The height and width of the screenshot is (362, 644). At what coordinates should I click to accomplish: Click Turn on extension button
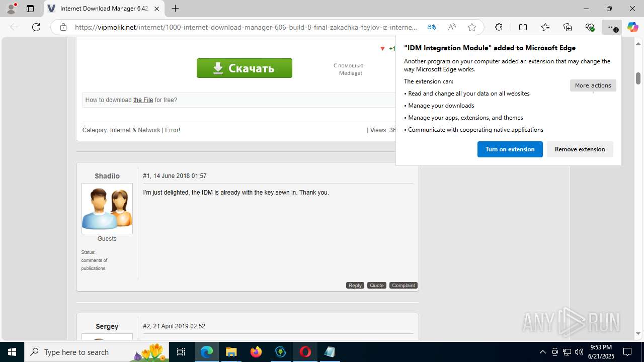pyautogui.click(x=510, y=149)
